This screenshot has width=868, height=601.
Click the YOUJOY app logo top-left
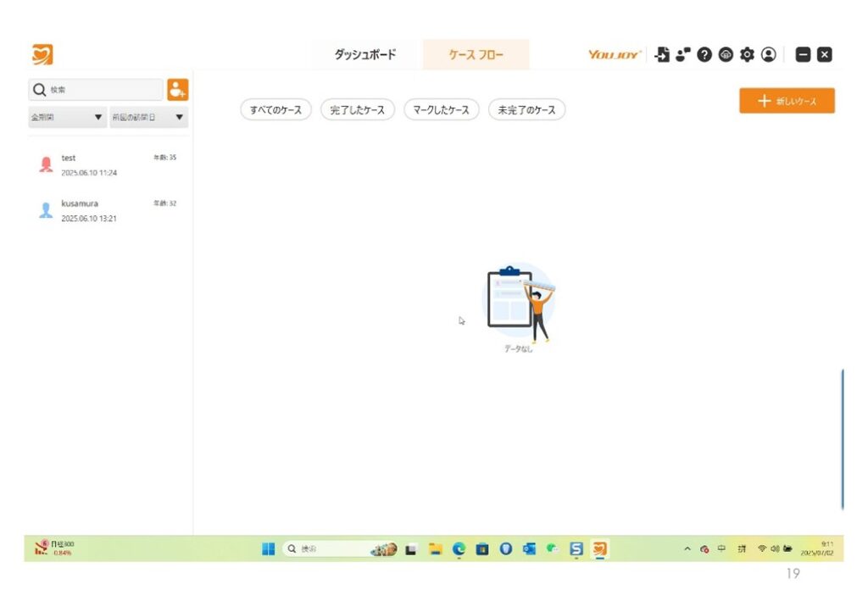pos(42,55)
